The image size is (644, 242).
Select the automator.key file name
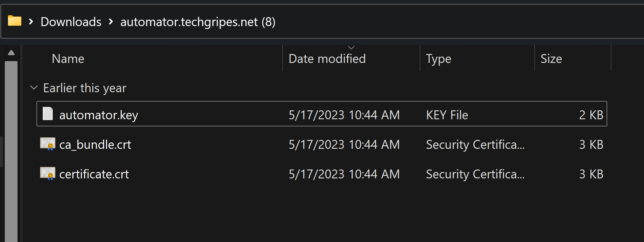coord(99,115)
